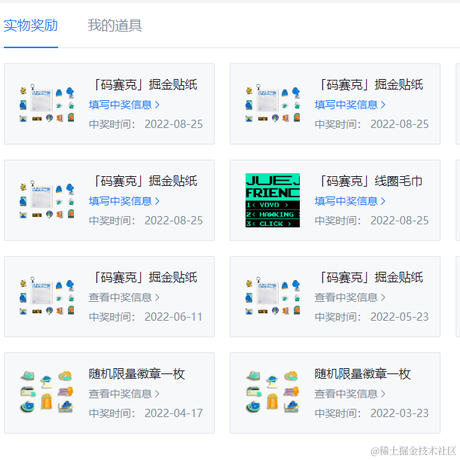View 查看中奖信息 for the 2022-04-17 badge
This screenshot has width=460, height=460.
tap(124, 394)
